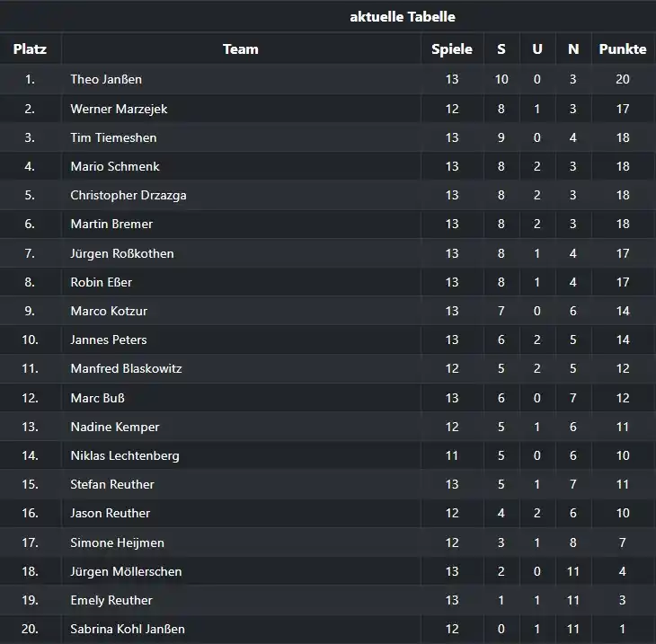The width and height of the screenshot is (656, 644).
Task: Select team name Werner Marzejek
Action: tap(119, 109)
